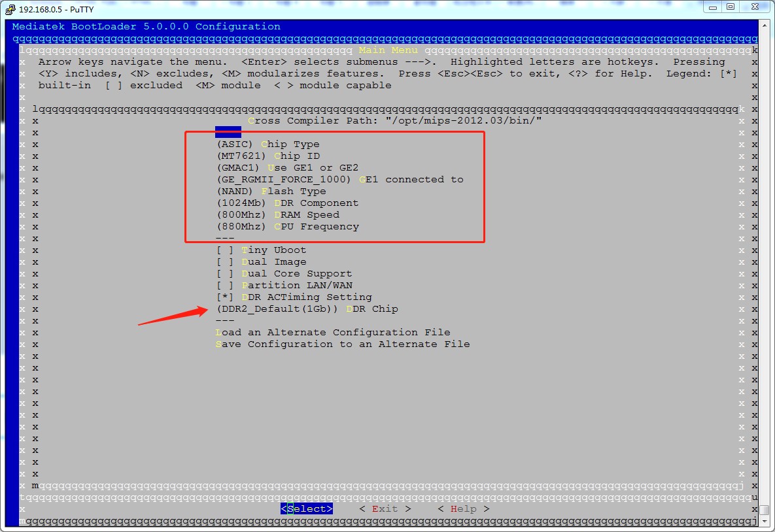Open the (880Mhz) CPU Frequency option
This screenshot has height=532, width=775.
click(x=288, y=227)
